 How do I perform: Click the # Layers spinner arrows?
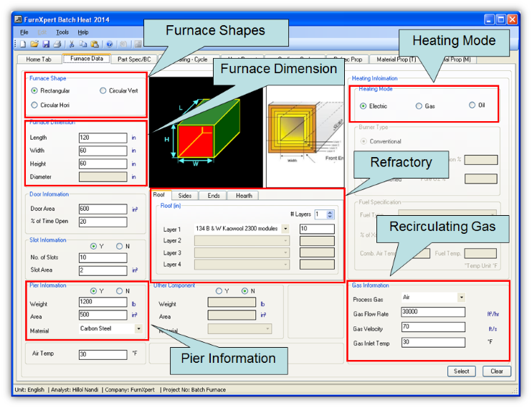click(x=330, y=214)
